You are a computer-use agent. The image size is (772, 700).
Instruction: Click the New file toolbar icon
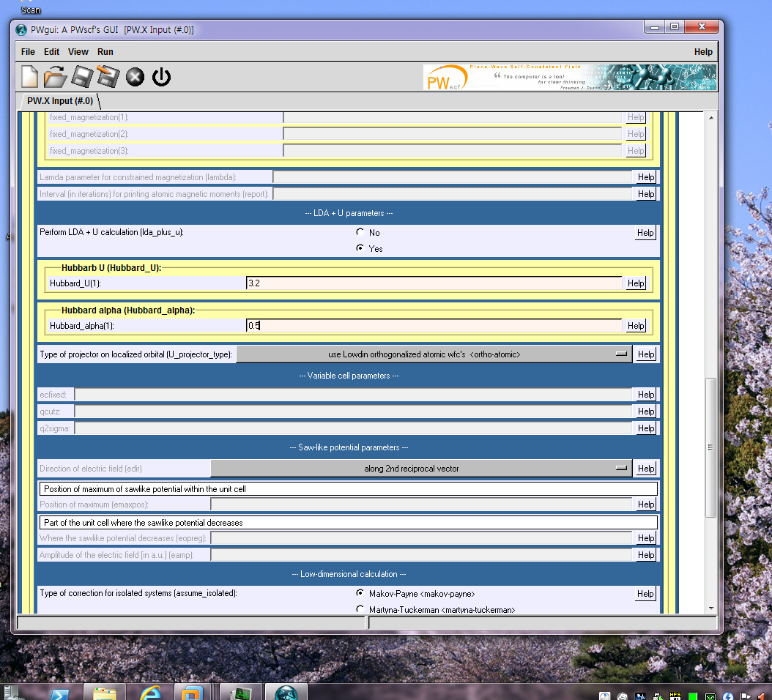click(x=29, y=76)
